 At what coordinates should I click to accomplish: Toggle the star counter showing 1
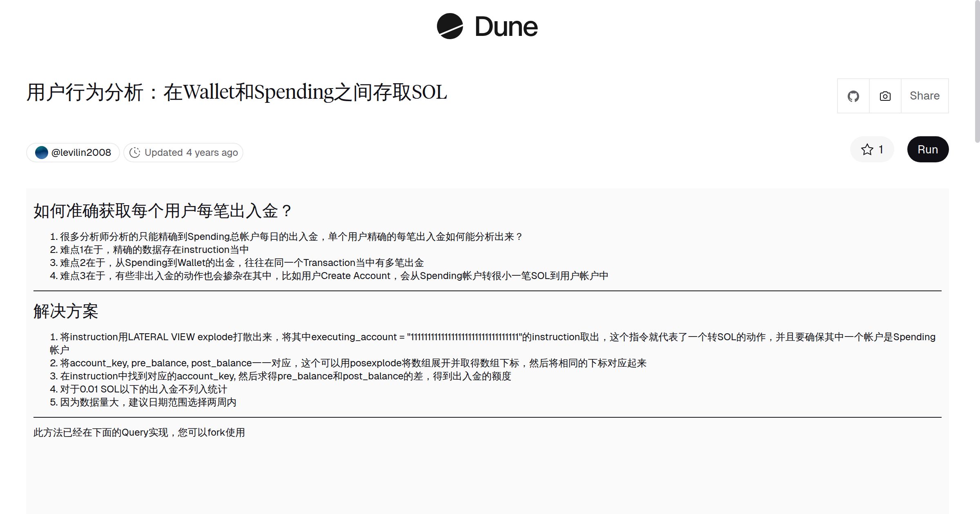[872, 149]
